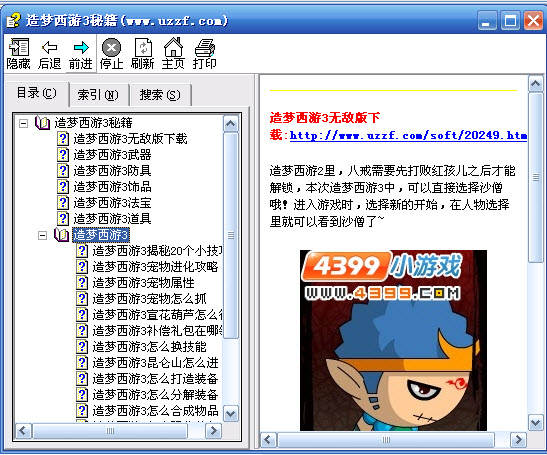Click question icon beside 造梦西游3道具
547x455 pixels.
point(63,219)
